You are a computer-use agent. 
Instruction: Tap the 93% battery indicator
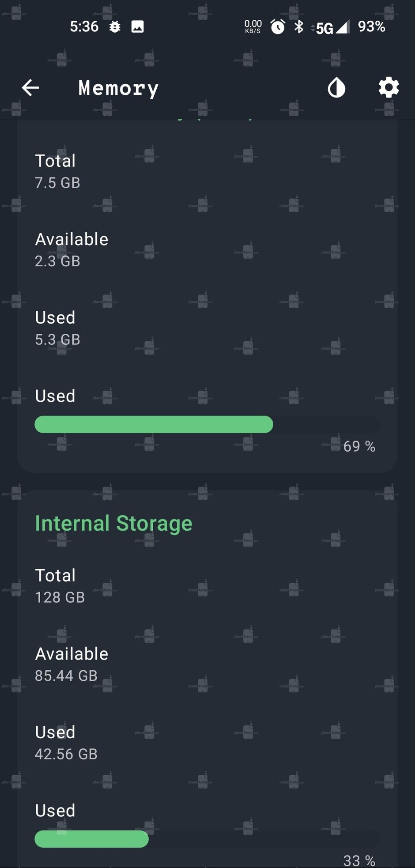371,27
